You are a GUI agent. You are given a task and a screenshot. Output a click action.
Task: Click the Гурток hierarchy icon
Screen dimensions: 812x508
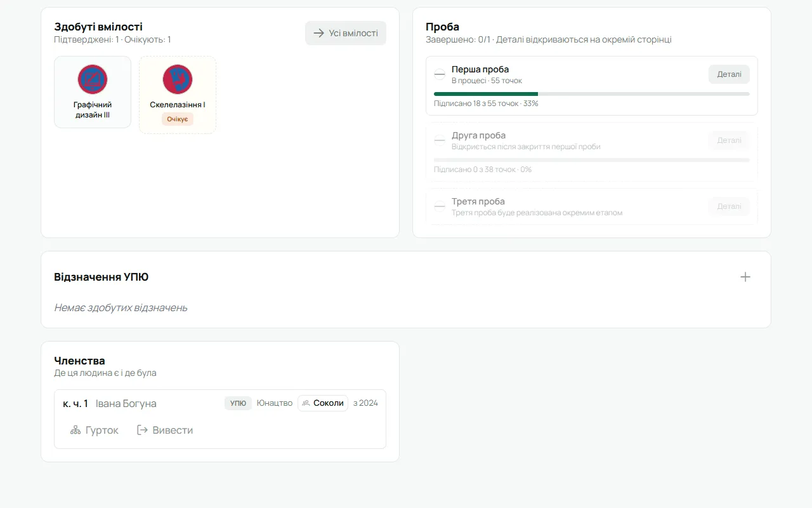pyautogui.click(x=75, y=431)
